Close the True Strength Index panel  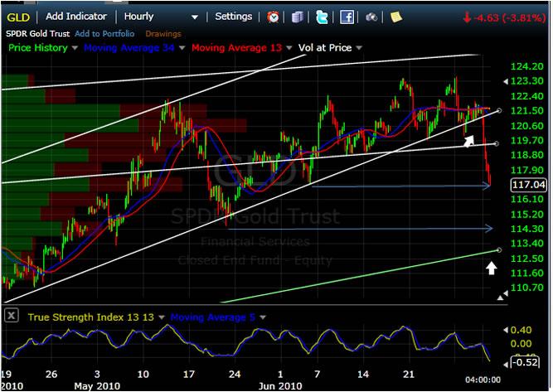(13, 317)
